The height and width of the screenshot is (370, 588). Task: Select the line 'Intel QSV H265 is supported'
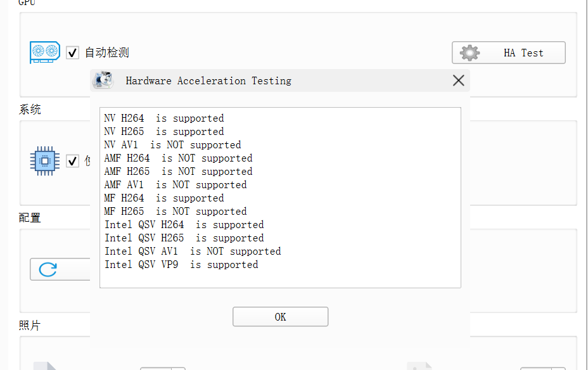coord(184,238)
